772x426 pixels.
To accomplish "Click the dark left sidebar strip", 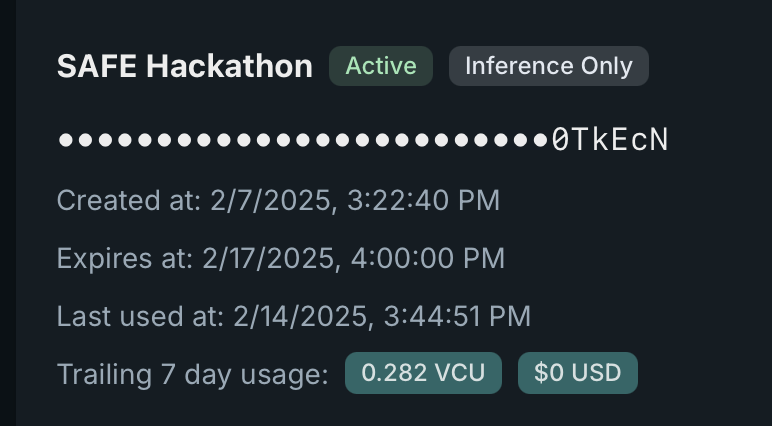I will tap(7, 213).
